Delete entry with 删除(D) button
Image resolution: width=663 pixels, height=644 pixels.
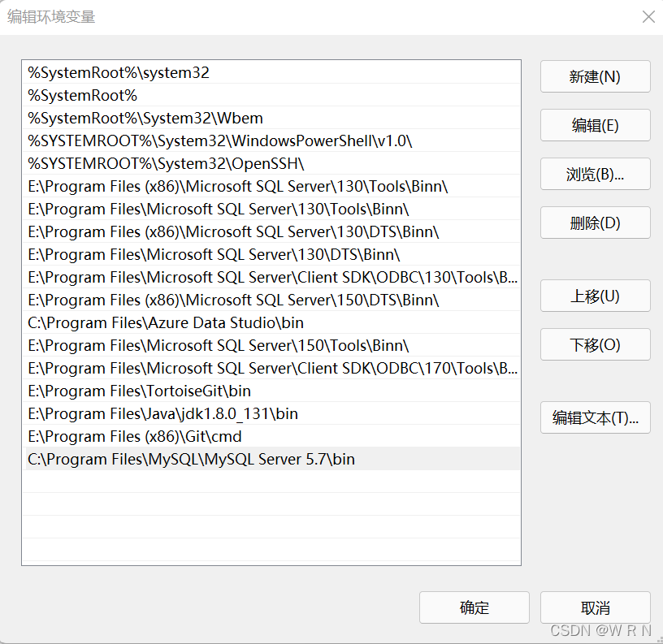pyautogui.click(x=595, y=223)
